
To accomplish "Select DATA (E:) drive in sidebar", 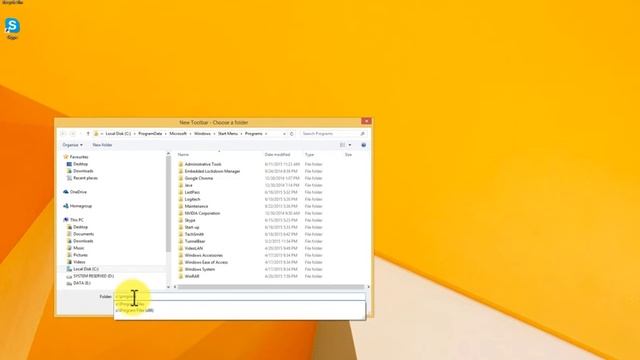I will point(82,283).
